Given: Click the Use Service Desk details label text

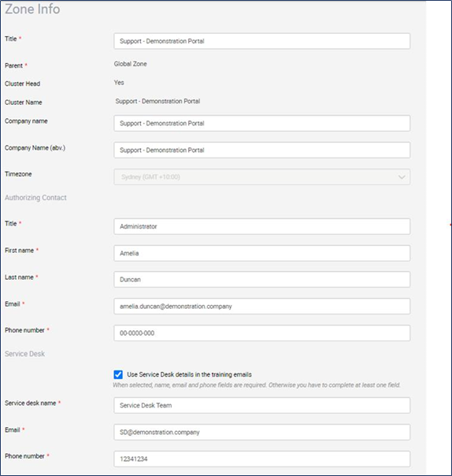Looking at the screenshot, I should (189, 374).
